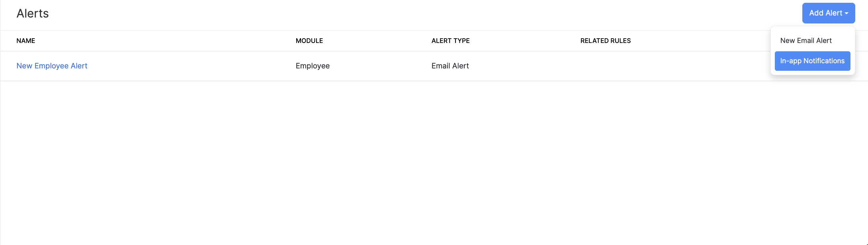Click the header space between Alerts title and Add Alert
This screenshot has height=245, width=868.
pos(398,14)
